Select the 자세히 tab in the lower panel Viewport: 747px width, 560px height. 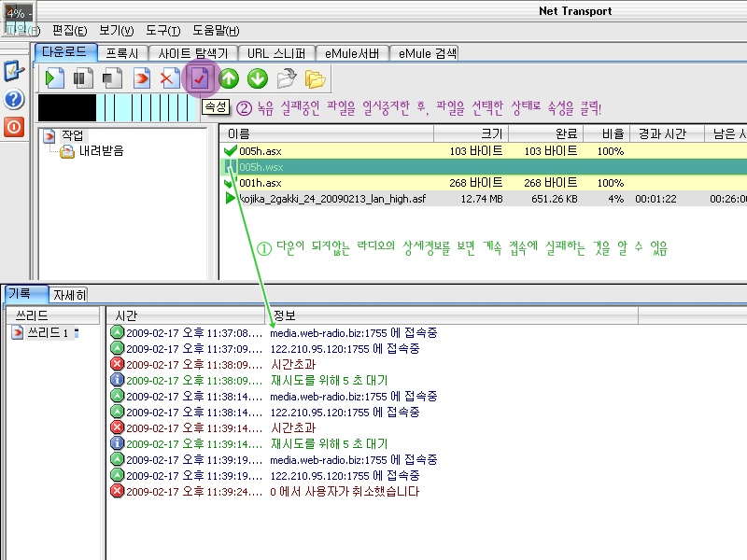69,295
